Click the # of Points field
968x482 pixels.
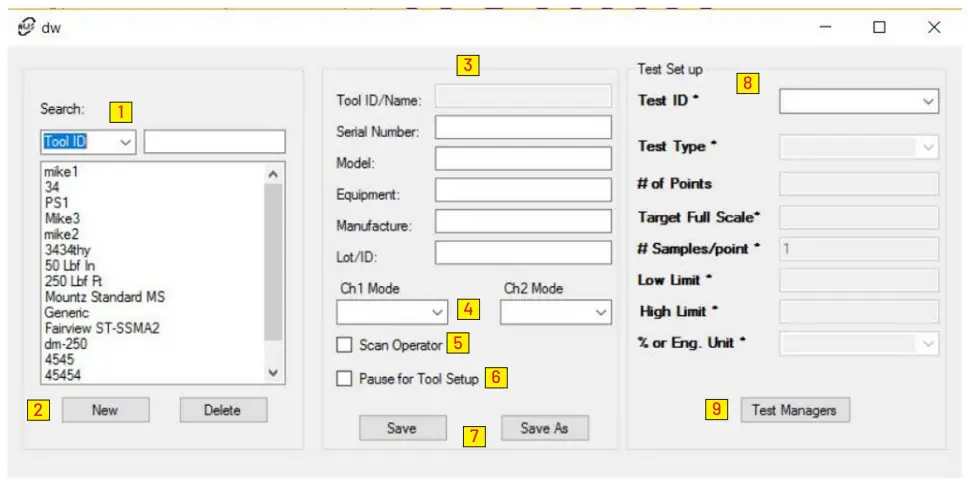pos(859,184)
